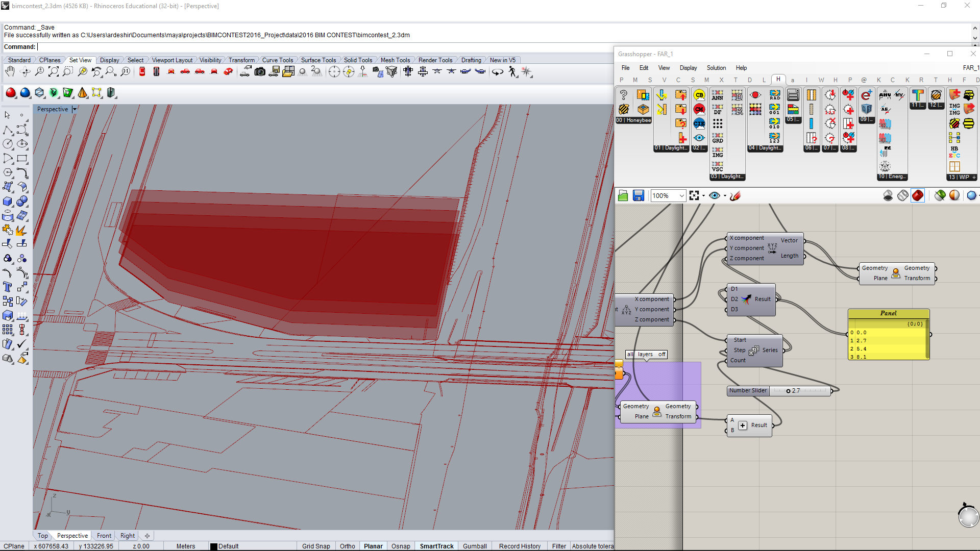This screenshot has width=980, height=551.
Task: Switch to the Top viewport tab
Action: (42, 536)
